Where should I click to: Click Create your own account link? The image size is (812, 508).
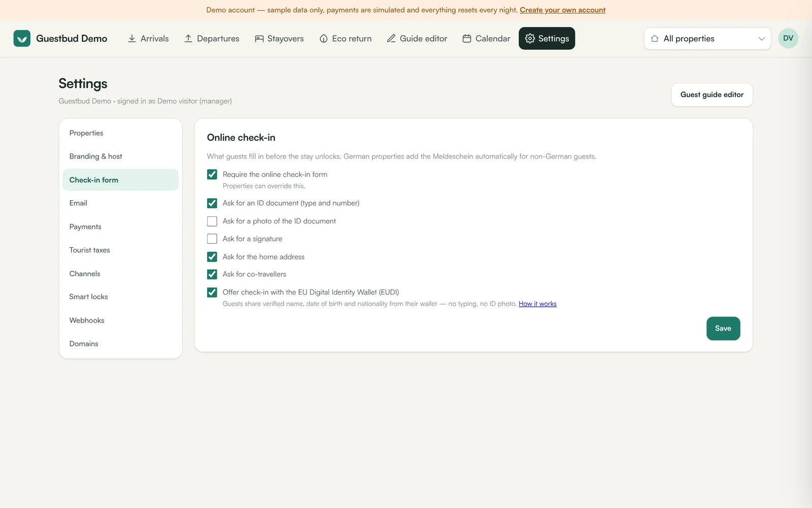click(x=562, y=10)
